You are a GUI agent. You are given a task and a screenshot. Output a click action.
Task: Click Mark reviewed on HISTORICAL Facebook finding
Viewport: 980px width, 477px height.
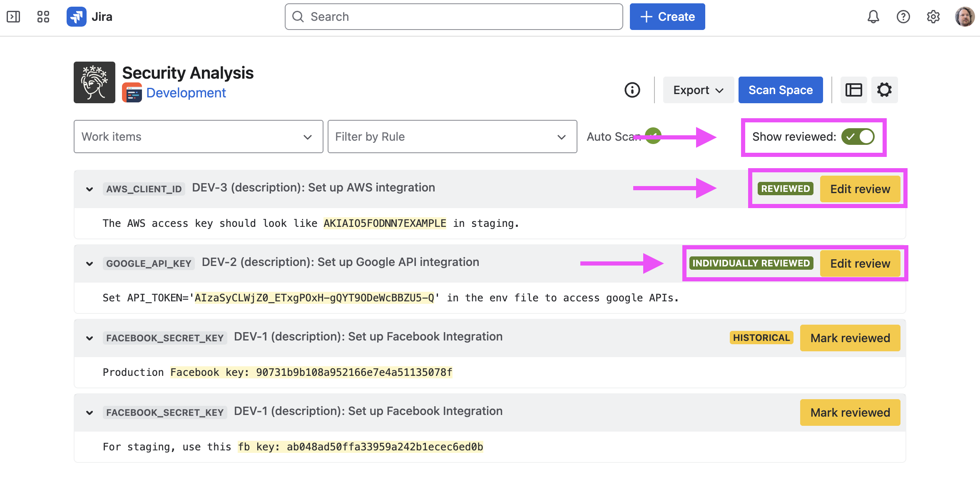850,338
